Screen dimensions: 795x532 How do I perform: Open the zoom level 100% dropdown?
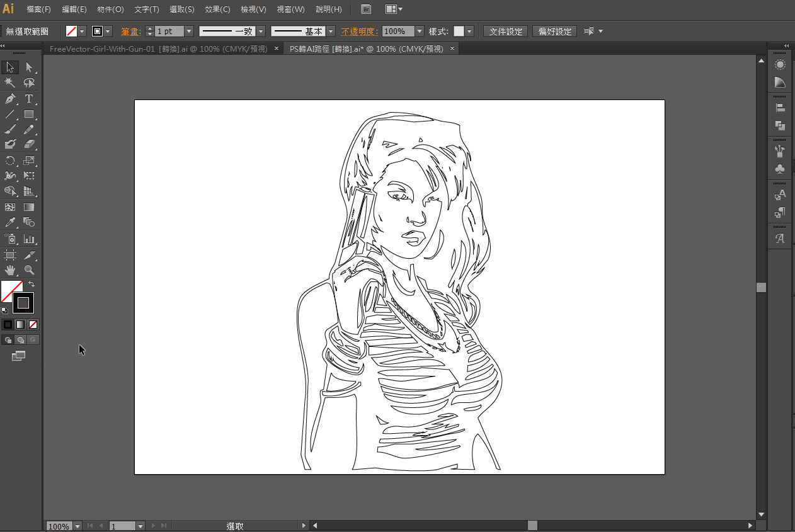77,526
